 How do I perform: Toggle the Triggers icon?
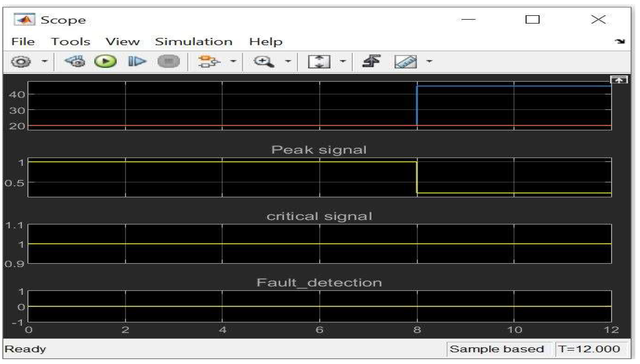pyautogui.click(x=371, y=61)
